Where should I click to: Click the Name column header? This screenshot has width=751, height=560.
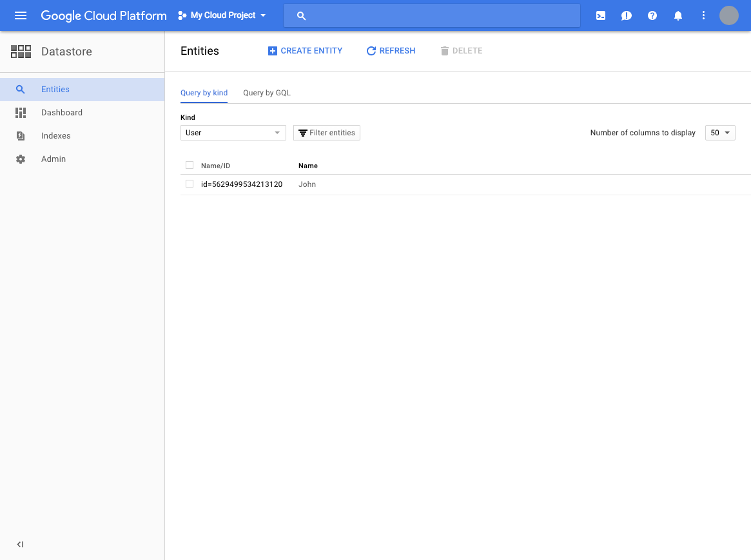pos(308,166)
